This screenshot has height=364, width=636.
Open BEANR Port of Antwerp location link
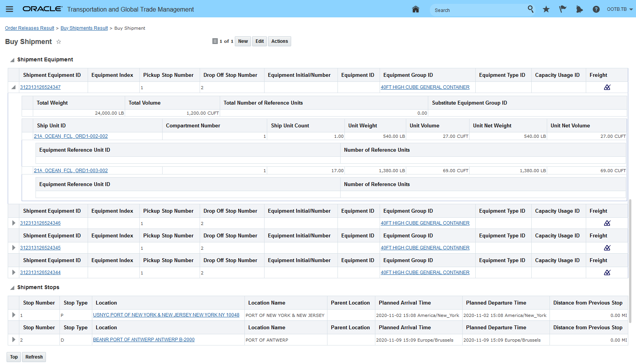point(144,340)
